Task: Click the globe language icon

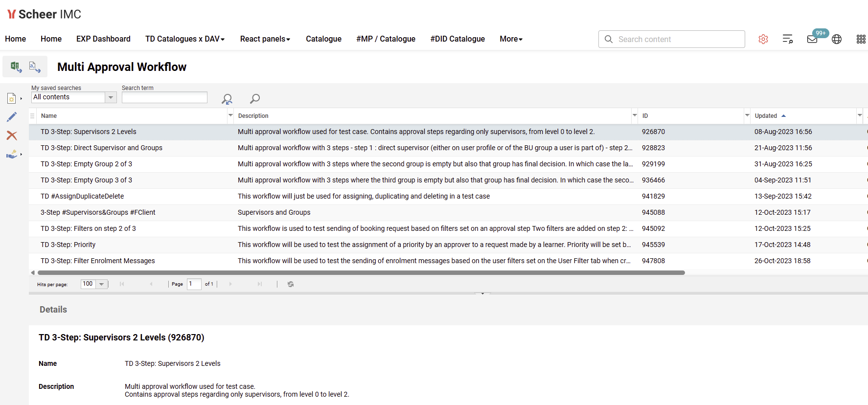Action: (837, 39)
